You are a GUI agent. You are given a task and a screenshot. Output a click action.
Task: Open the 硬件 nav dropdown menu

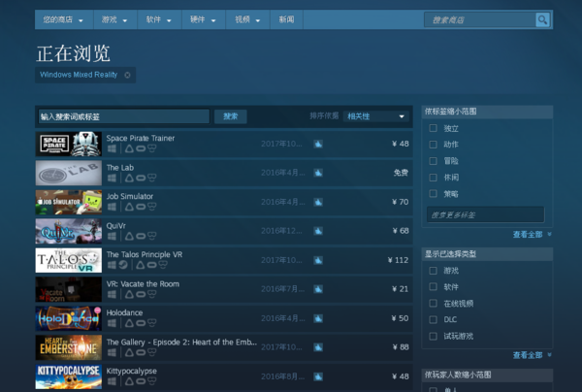(204, 19)
